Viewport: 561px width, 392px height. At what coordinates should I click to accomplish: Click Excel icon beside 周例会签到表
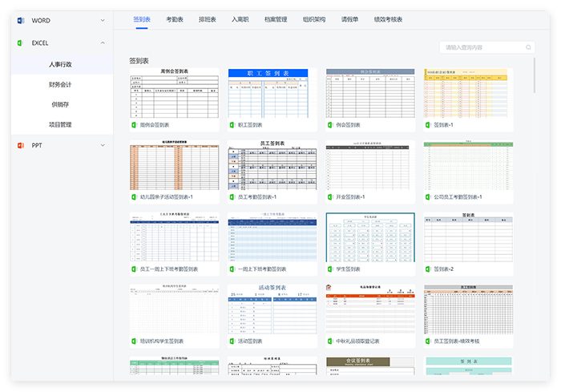coord(134,125)
